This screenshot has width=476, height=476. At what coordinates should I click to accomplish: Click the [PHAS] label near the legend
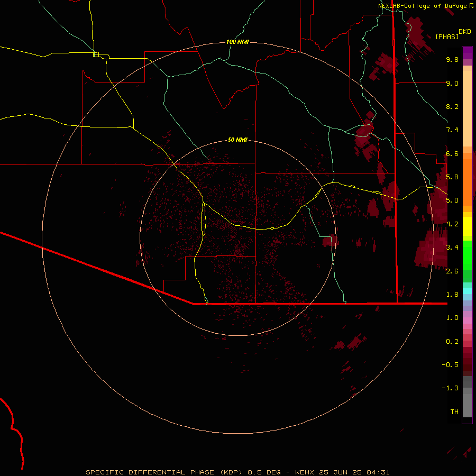447,36
